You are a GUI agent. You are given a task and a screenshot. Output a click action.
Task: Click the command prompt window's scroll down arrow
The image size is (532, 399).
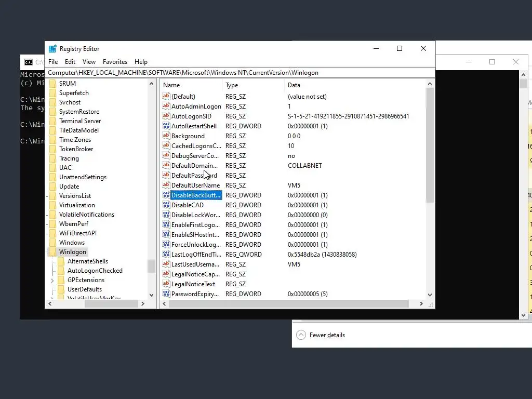click(x=523, y=315)
